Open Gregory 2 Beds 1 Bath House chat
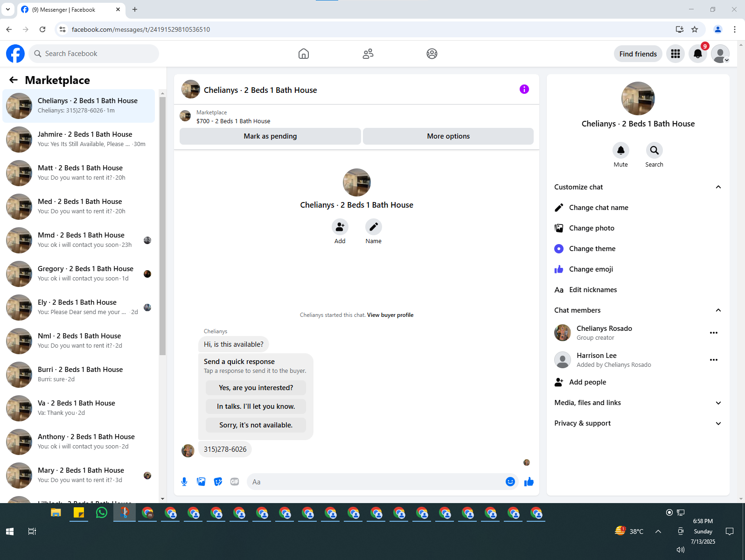The height and width of the screenshot is (560, 745). point(79,273)
